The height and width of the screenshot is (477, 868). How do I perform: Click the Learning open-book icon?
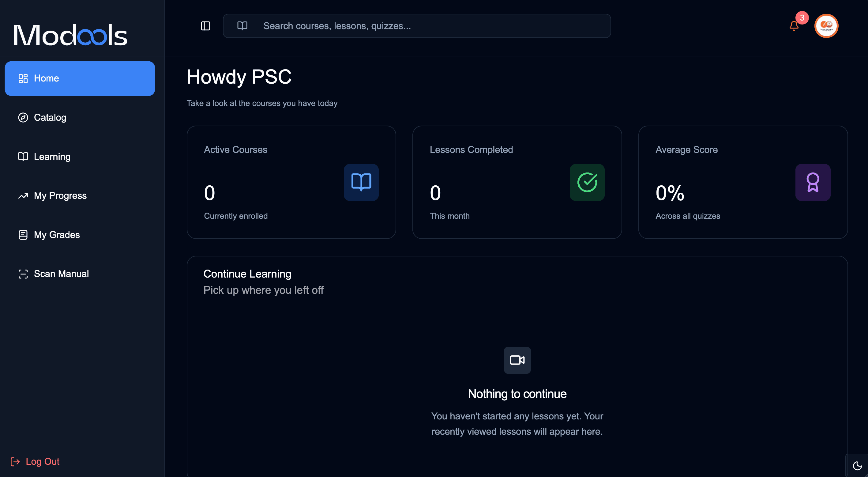coord(23,157)
